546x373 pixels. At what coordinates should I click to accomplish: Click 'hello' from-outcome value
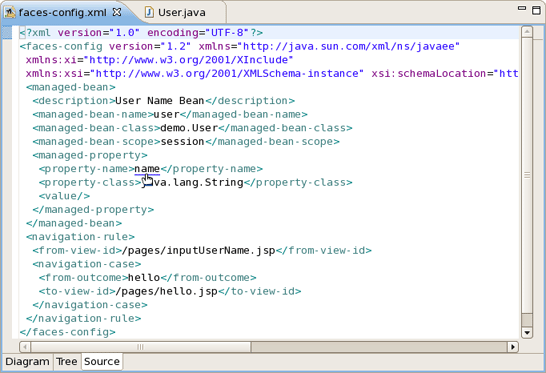click(144, 278)
